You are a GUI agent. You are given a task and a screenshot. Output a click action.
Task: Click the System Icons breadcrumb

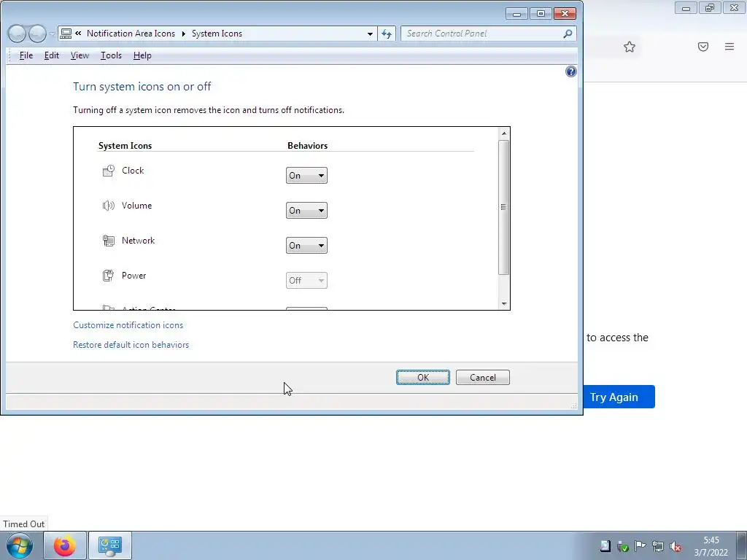(217, 34)
